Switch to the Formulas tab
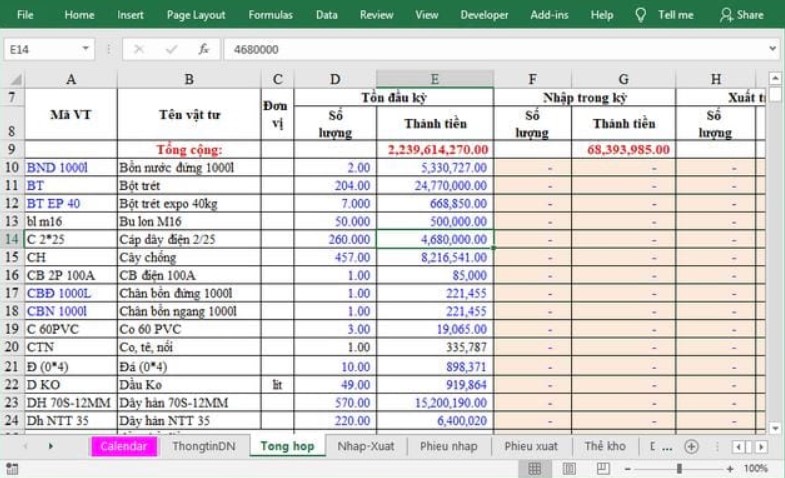The image size is (785, 478). 270,15
